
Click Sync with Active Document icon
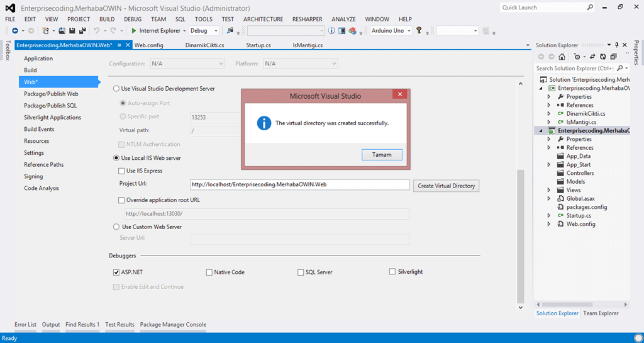pos(592,57)
